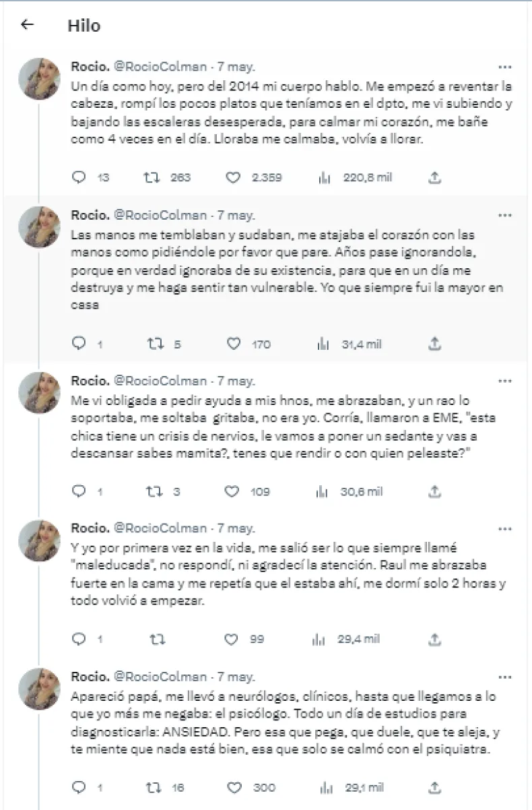View analytics showing 220,8 mil views
532x810 pixels.
(x=323, y=177)
